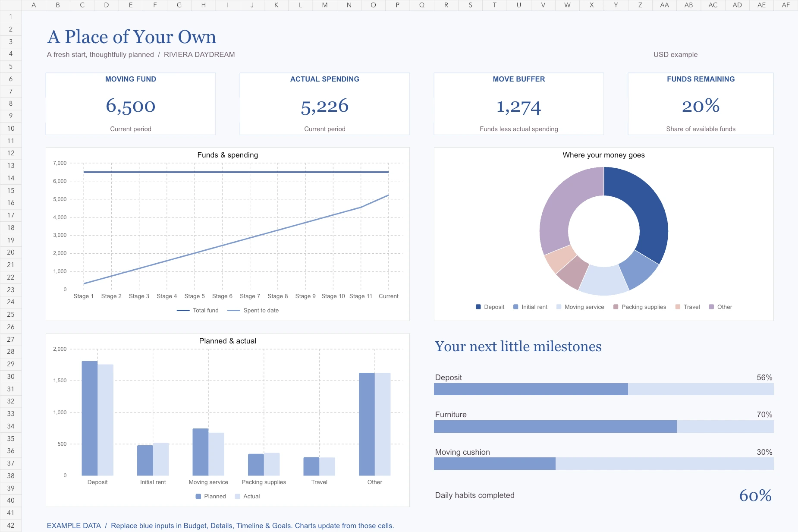Click the Packing supplies legend swatch
Screen dimensions: 798x532
tap(616, 307)
